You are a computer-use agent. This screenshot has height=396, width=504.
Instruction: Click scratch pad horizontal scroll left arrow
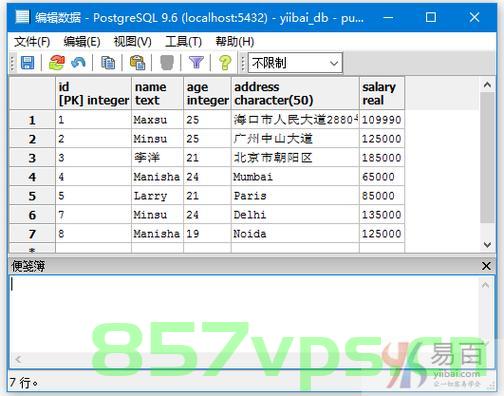coord(18,359)
